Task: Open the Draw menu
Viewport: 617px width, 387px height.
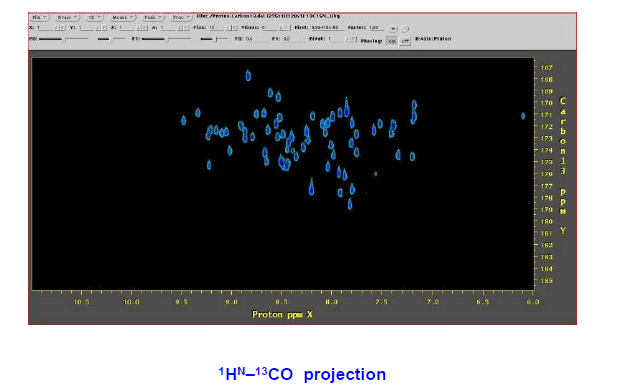Action: click(68, 18)
